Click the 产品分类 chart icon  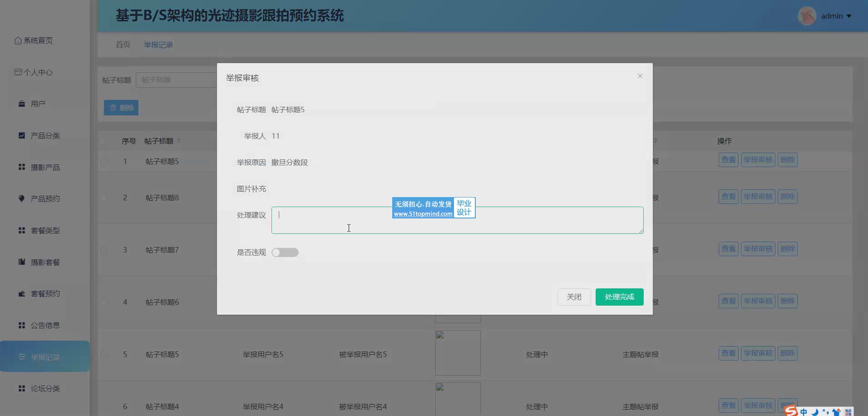point(21,135)
